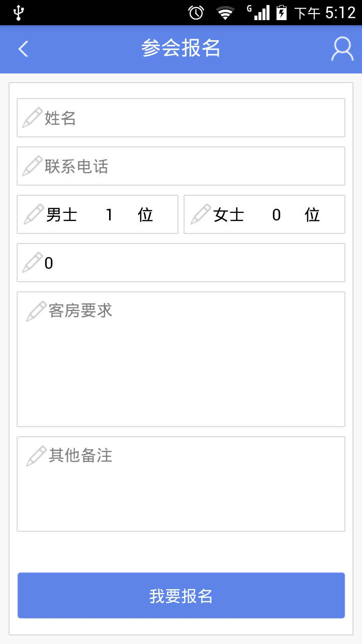Tap the 参会报名 page title

[181, 48]
